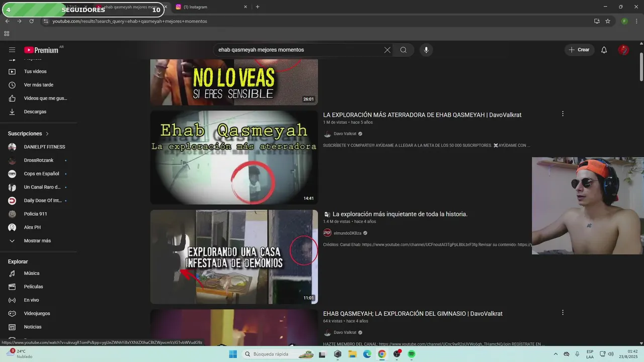This screenshot has height=362, width=644.
Task: Click Búsqueda rápida taskbar search box
Action: [x=277, y=354]
